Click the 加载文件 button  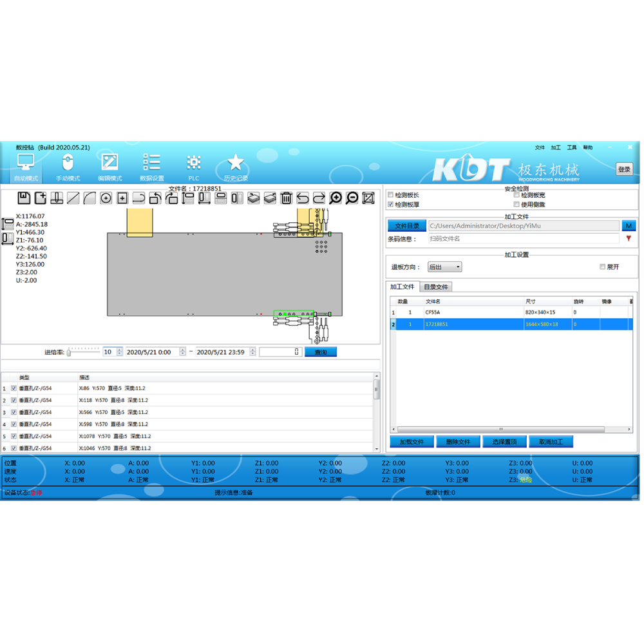coord(412,442)
